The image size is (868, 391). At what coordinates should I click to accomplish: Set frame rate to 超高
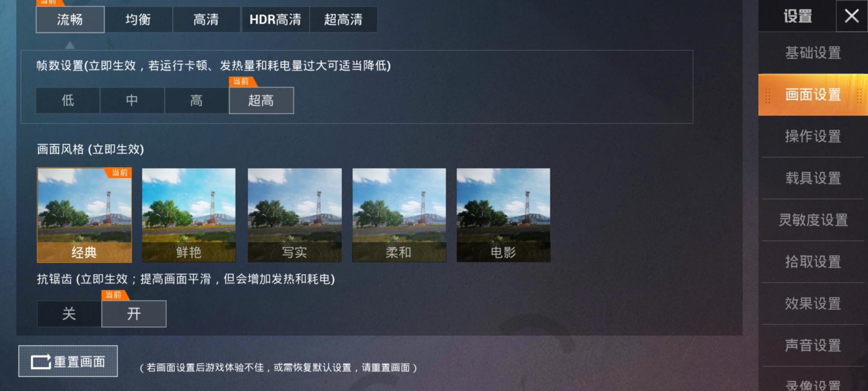[261, 100]
